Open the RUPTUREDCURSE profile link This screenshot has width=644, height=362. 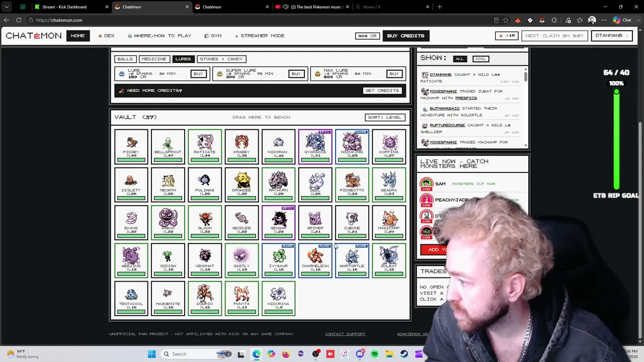[x=447, y=125]
